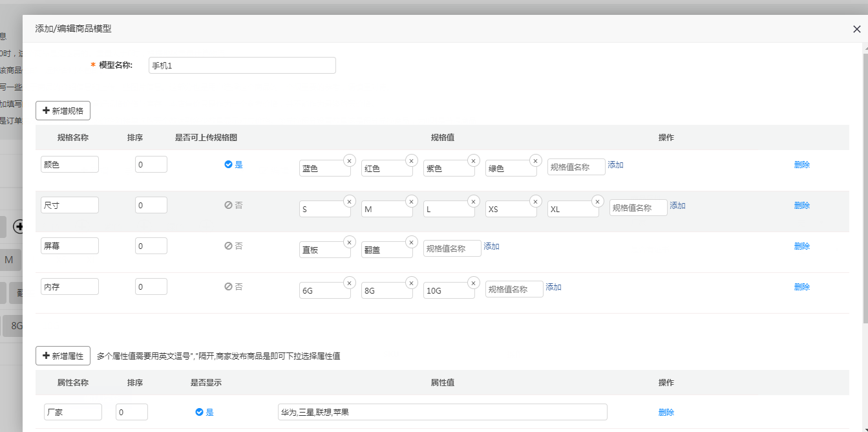Click 添加 link in the 颜色 row
The image size is (868, 432).
tap(615, 165)
